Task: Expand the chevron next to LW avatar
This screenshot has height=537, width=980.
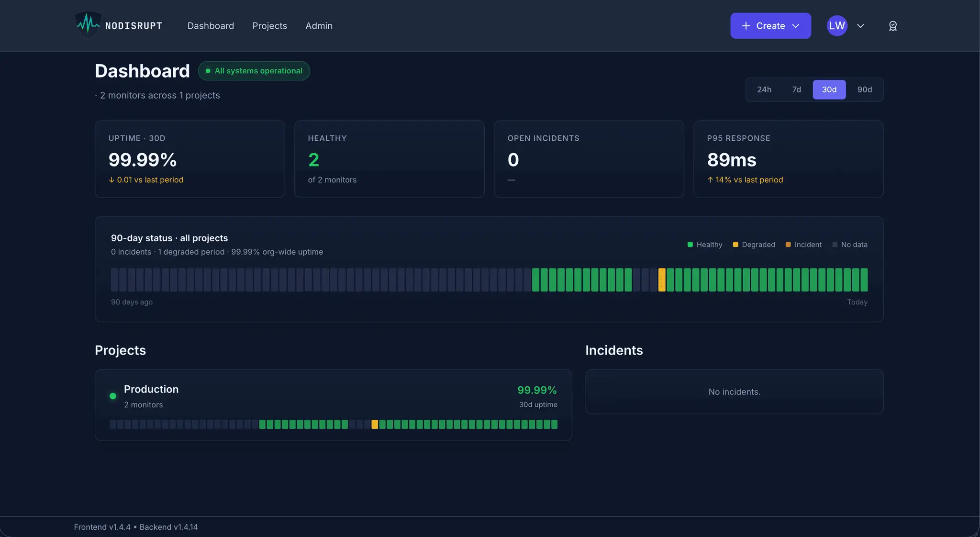Action: (x=860, y=26)
